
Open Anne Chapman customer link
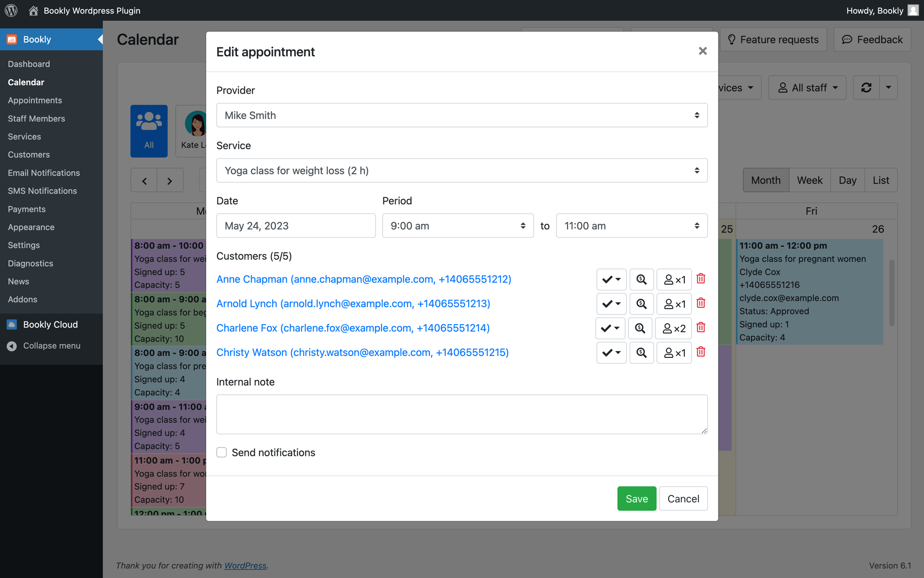click(364, 279)
